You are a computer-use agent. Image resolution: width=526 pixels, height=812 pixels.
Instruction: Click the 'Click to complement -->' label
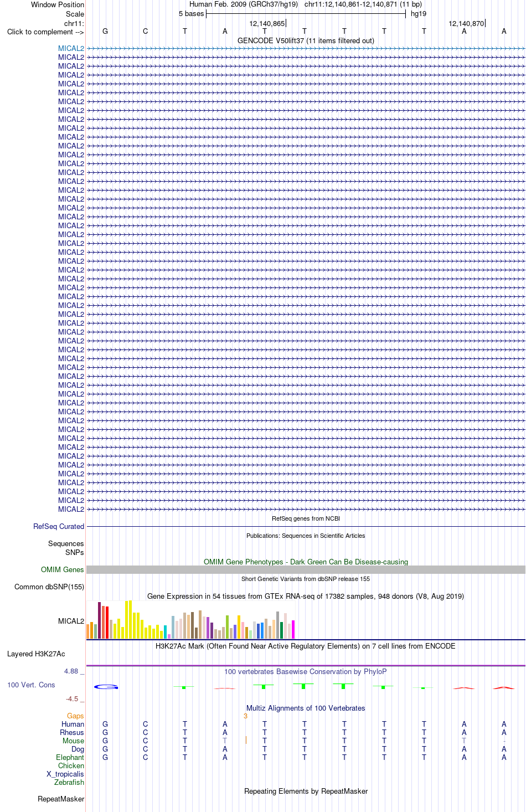click(x=45, y=32)
